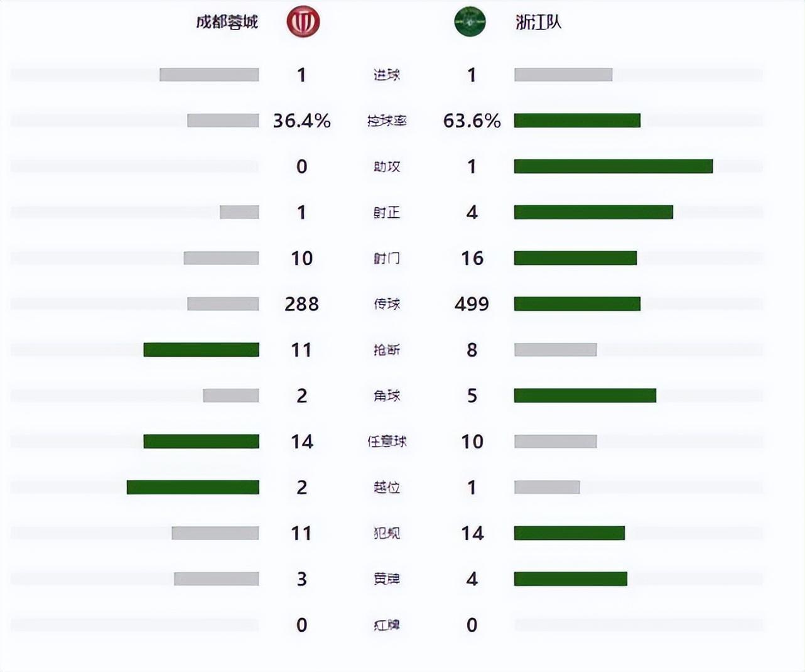The height and width of the screenshot is (672, 805).
Task: Click the 进球 stat label
Action: tap(387, 75)
